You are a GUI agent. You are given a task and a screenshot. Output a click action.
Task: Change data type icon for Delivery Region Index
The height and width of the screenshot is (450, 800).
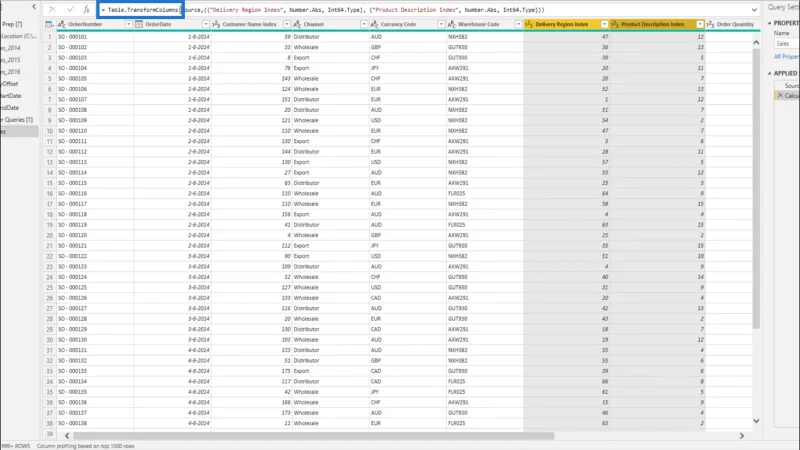click(x=529, y=24)
